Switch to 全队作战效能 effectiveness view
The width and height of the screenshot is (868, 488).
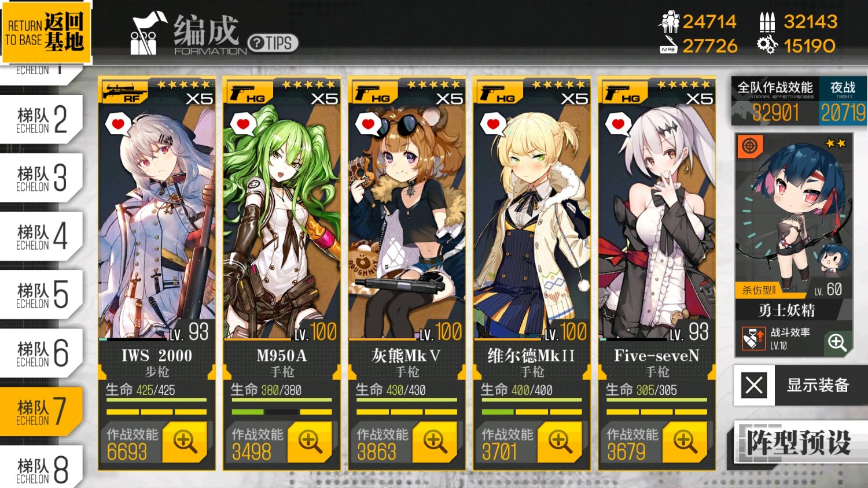pyautogui.click(x=775, y=101)
